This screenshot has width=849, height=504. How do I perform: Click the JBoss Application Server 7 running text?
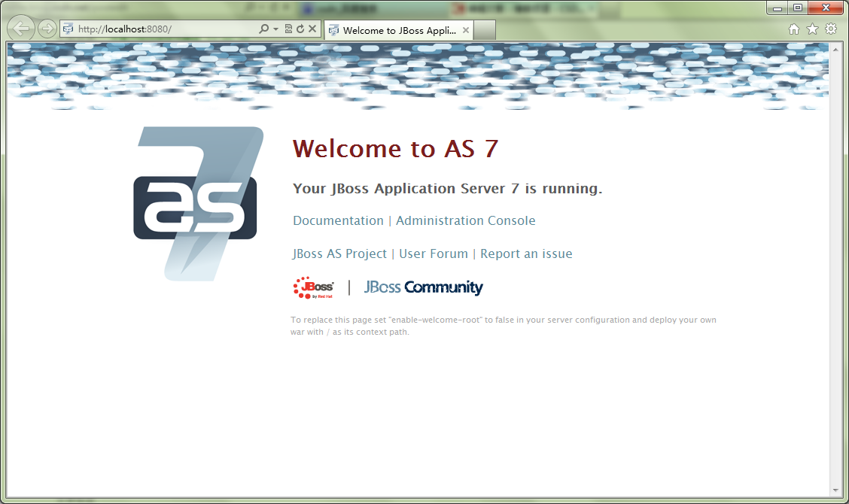[x=447, y=188]
